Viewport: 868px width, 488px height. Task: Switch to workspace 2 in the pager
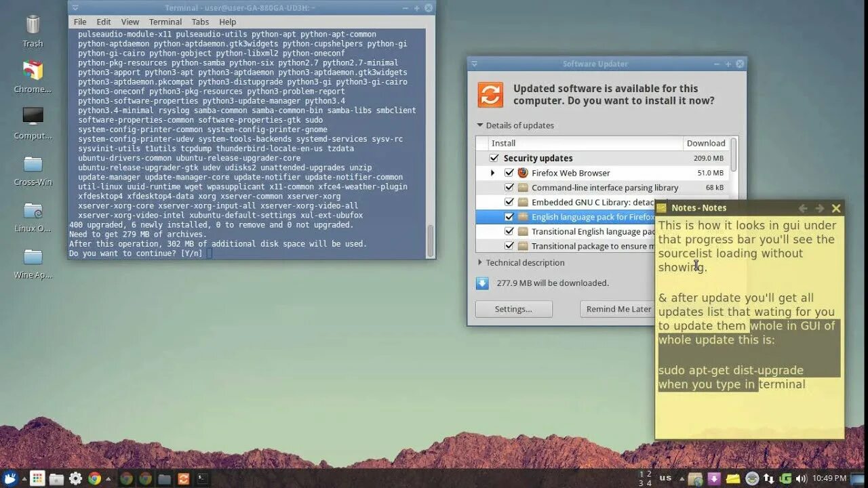(649, 474)
